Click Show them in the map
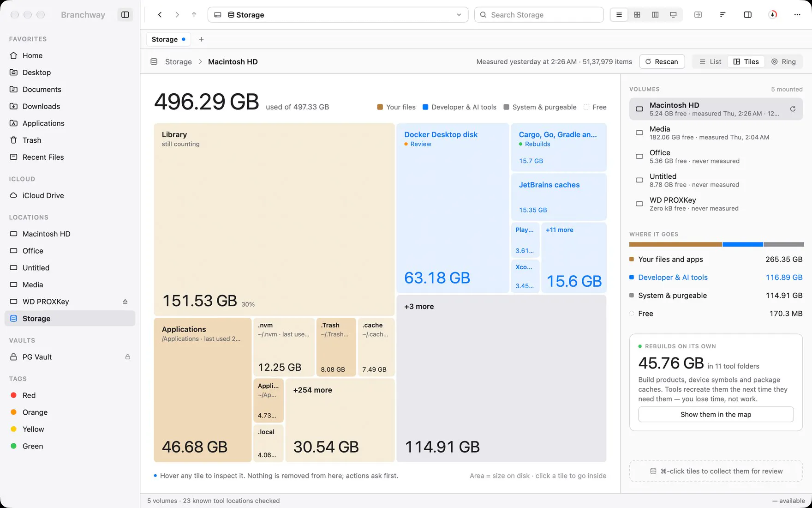Viewport: 812px width, 508px height. point(716,414)
